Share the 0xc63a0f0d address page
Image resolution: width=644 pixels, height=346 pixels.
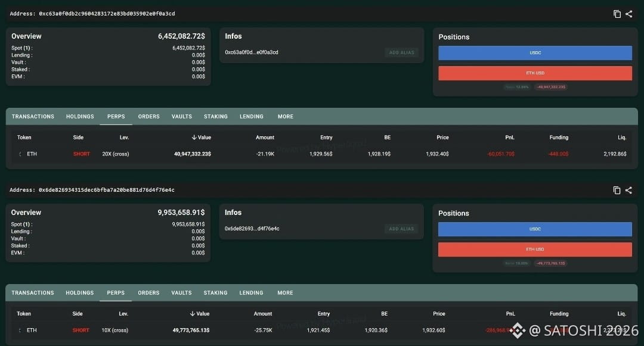[x=629, y=14]
